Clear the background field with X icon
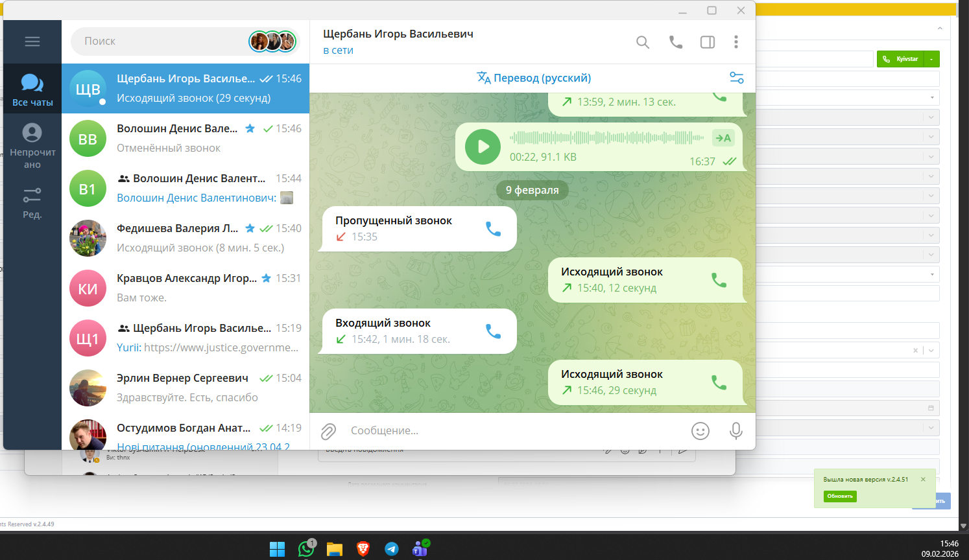 (x=915, y=351)
